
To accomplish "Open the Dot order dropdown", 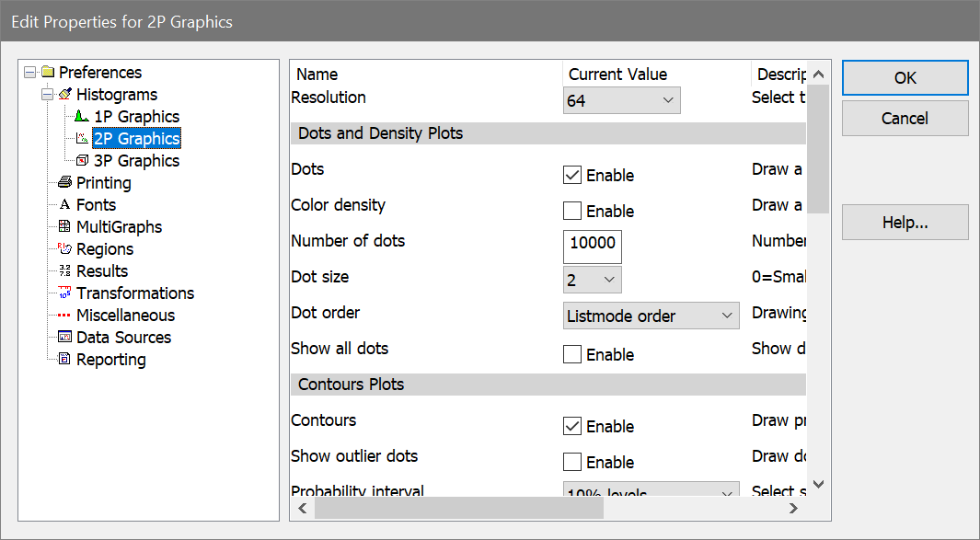I will (x=651, y=316).
